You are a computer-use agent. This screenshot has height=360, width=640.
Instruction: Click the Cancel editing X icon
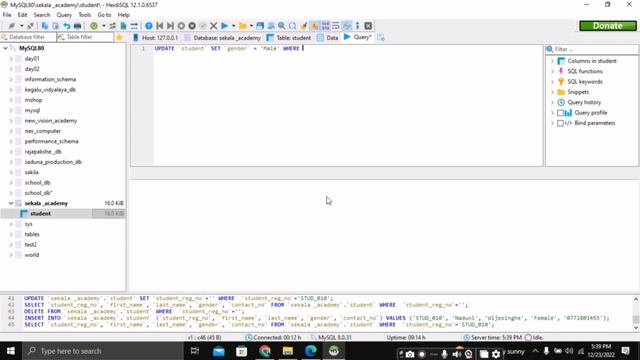point(213,26)
